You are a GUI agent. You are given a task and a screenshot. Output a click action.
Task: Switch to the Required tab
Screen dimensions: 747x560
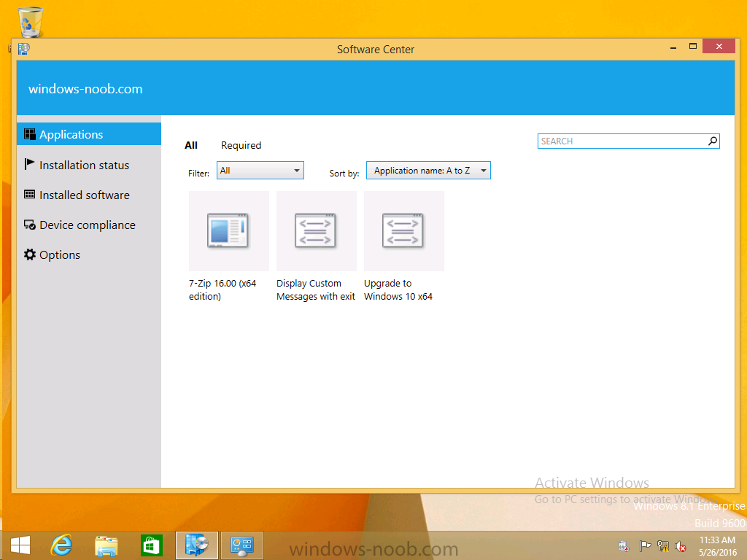[x=241, y=145]
